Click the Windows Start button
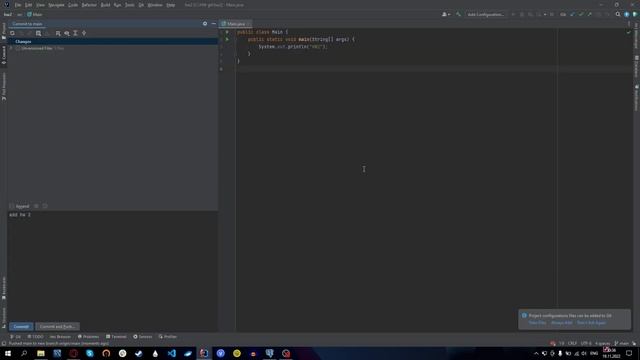Screen dimensions: 640x360 point(8,353)
